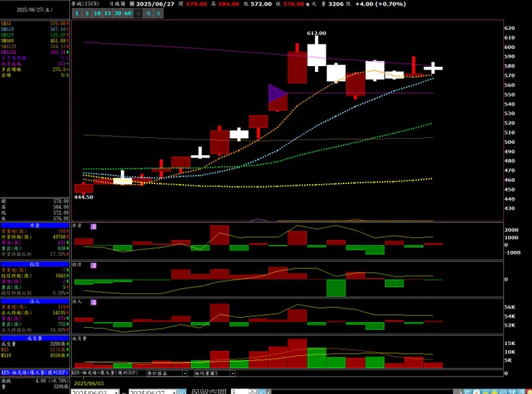This screenshot has width=532, height=394.
Task: Click the 保留空間 number field
Action: tap(240, 392)
